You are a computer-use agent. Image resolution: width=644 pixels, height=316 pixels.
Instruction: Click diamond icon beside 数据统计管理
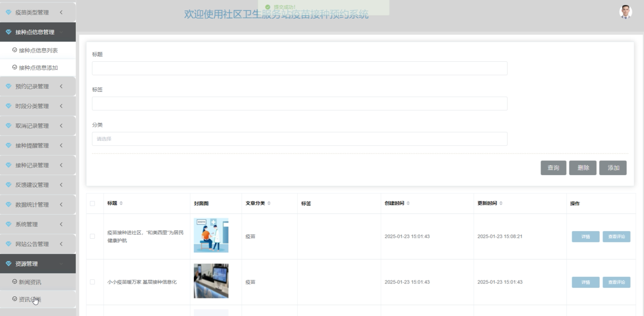tap(9, 205)
